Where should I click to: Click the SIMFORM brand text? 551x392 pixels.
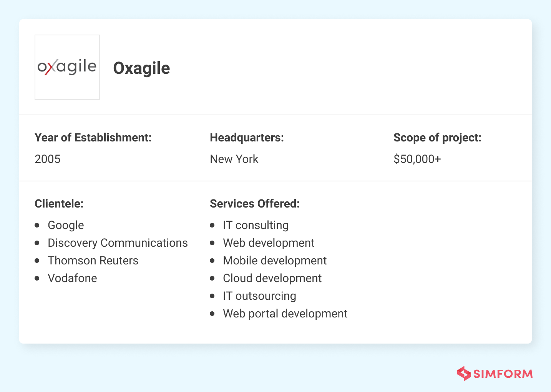[x=503, y=374]
